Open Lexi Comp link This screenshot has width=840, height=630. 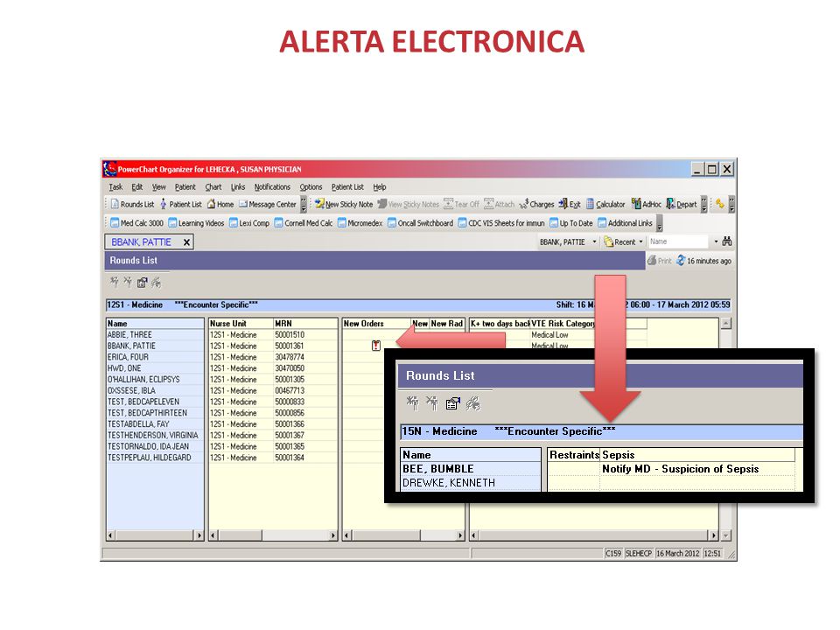point(249,223)
